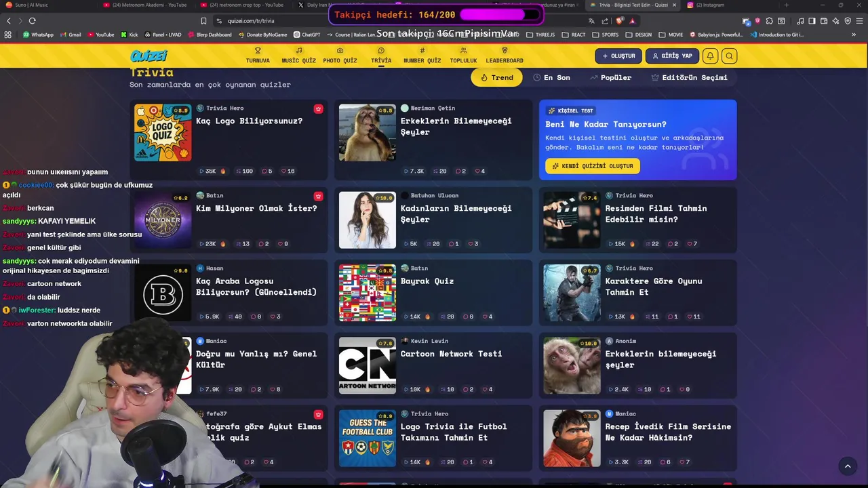The width and height of the screenshot is (868, 488).
Task: Click the Giriş Yap button
Action: [672, 56]
